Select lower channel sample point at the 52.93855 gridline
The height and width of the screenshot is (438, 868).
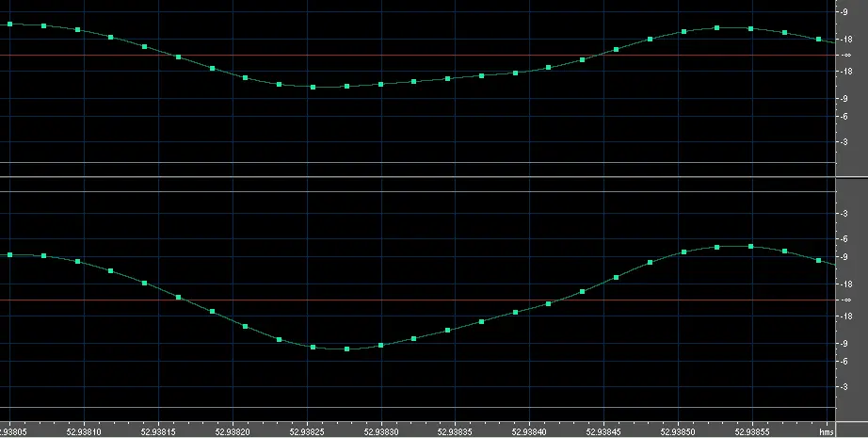click(750, 247)
